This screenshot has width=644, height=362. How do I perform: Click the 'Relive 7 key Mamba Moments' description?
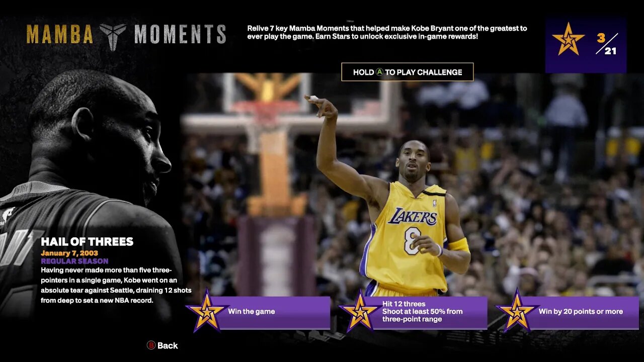[x=387, y=33]
